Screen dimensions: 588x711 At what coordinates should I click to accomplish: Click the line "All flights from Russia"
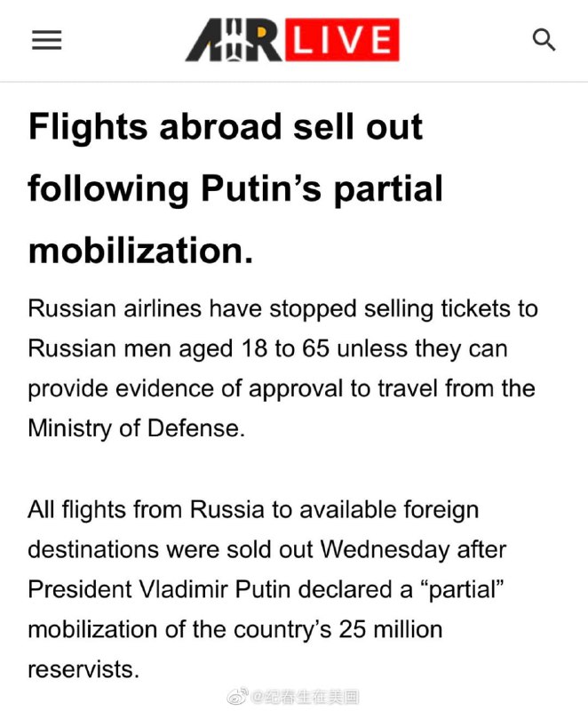tap(253, 510)
